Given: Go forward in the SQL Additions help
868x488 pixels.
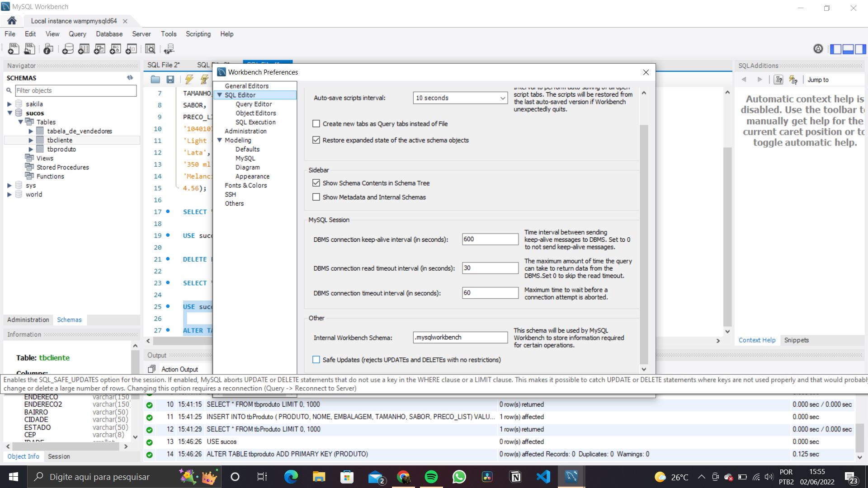Looking at the screenshot, I should (760, 80).
